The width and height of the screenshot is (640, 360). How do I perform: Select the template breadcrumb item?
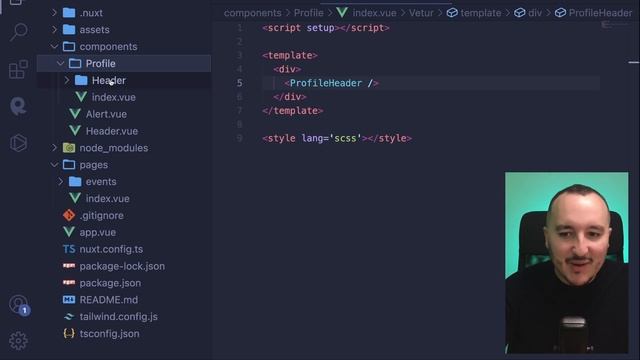pyautogui.click(x=473, y=13)
